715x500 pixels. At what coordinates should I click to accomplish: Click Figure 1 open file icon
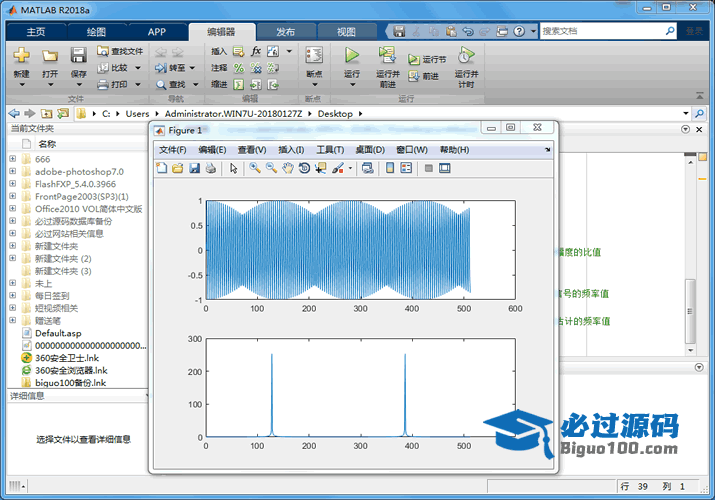click(x=178, y=168)
